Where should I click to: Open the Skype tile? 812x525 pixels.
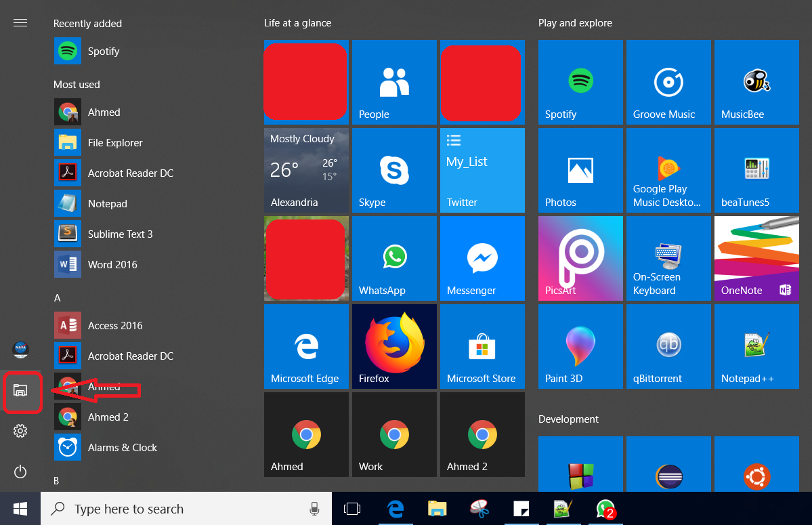point(394,170)
